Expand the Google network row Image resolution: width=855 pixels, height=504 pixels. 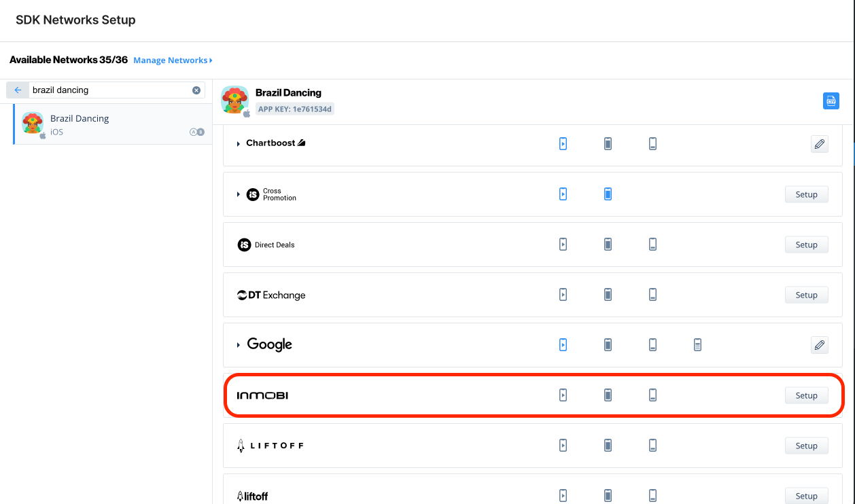(x=239, y=345)
